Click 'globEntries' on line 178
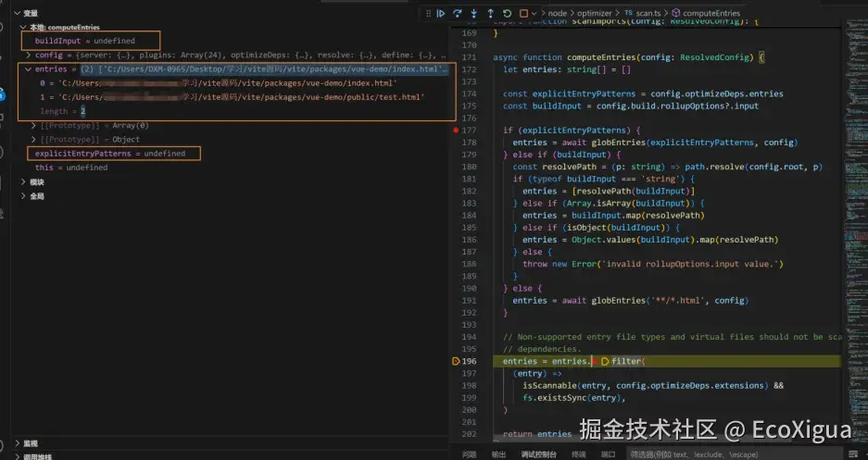Screen dimensions: 868x460 618,143
